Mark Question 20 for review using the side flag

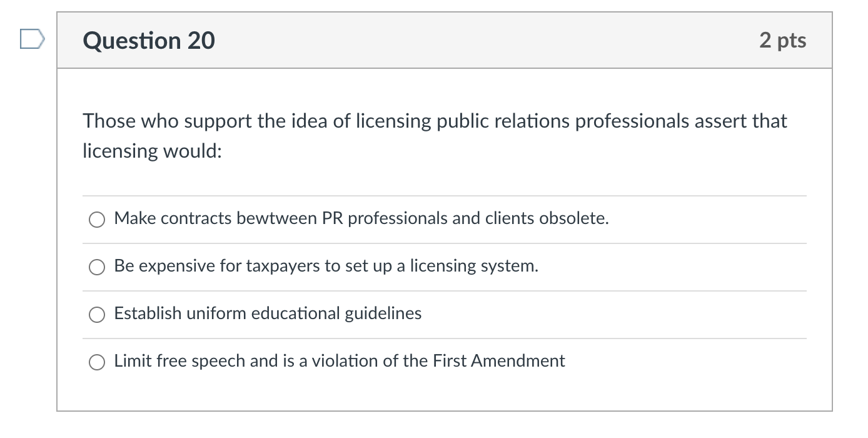click(x=31, y=38)
